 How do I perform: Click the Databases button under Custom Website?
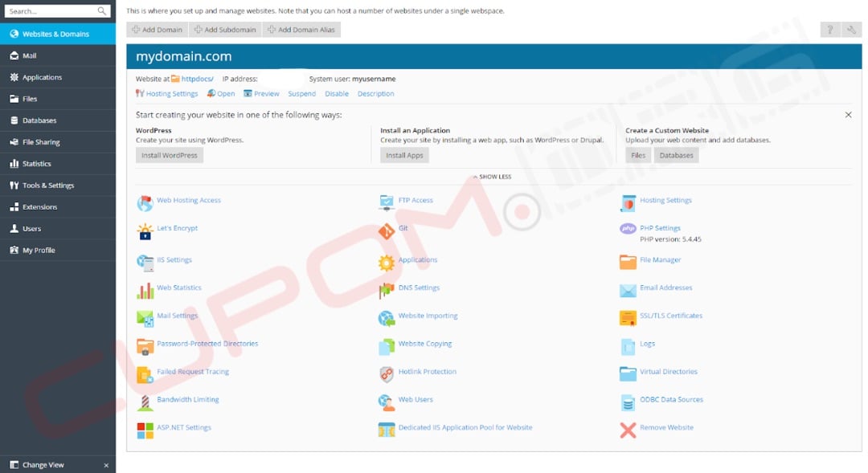point(676,156)
